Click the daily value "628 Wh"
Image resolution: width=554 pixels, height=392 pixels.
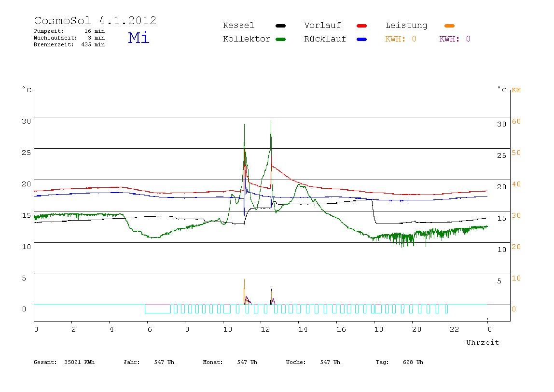(413, 362)
